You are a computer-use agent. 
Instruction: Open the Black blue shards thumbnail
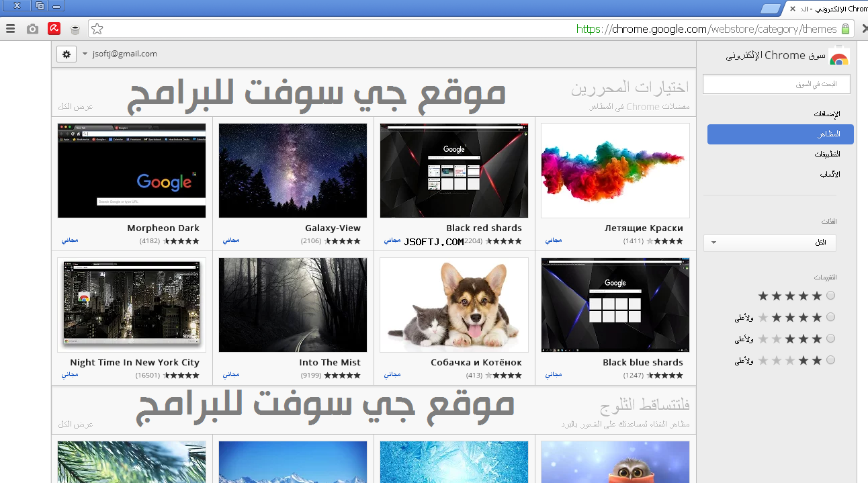coord(615,305)
